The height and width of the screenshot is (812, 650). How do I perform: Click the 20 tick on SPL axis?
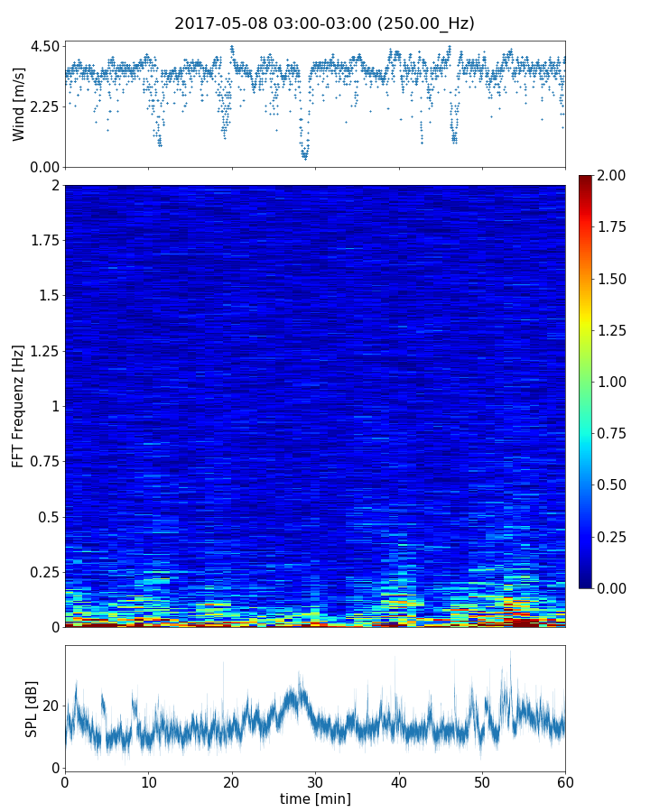[51, 706]
